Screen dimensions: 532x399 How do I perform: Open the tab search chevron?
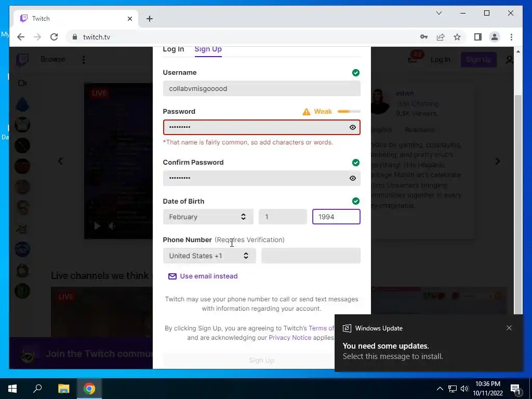[438, 13]
